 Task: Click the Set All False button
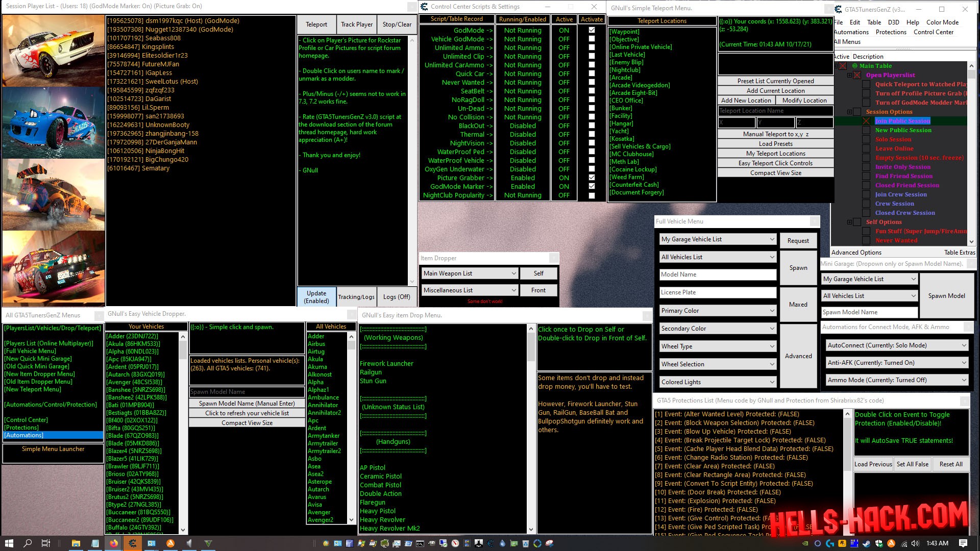(913, 464)
